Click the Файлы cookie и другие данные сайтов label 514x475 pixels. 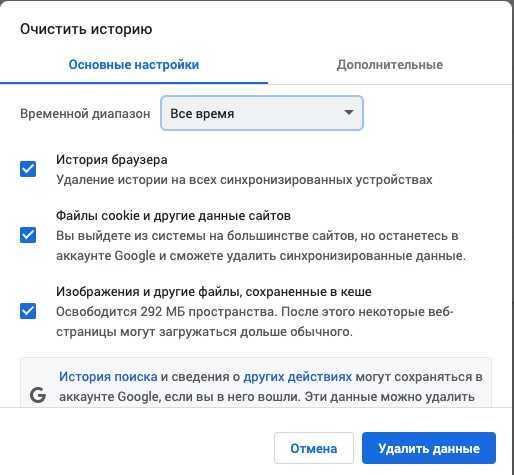tap(173, 216)
